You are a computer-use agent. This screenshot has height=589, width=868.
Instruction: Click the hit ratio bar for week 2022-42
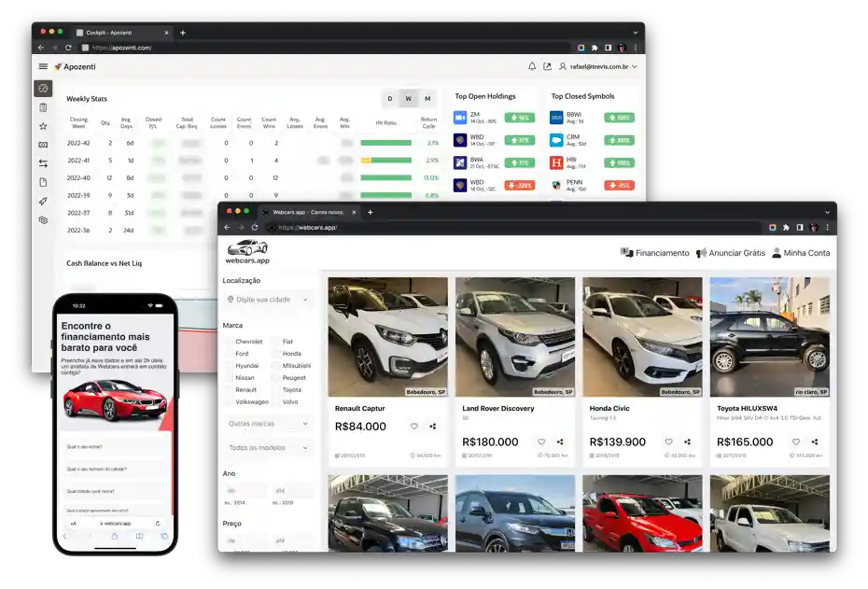coord(385,143)
